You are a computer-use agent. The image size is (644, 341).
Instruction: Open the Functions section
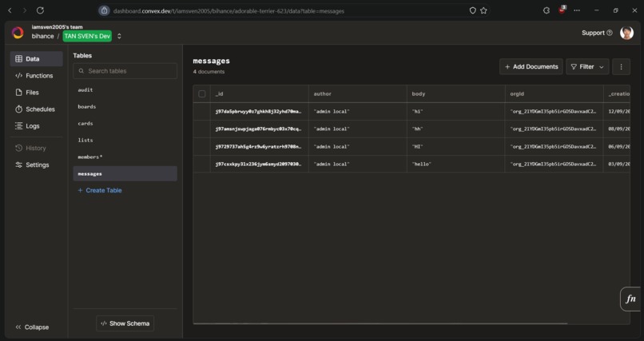point(36,76)
